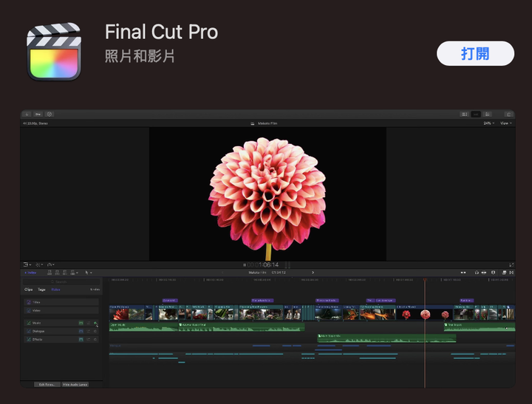
Task: Open the viewer overlay options dropdown
Action: tap(27, 264)
